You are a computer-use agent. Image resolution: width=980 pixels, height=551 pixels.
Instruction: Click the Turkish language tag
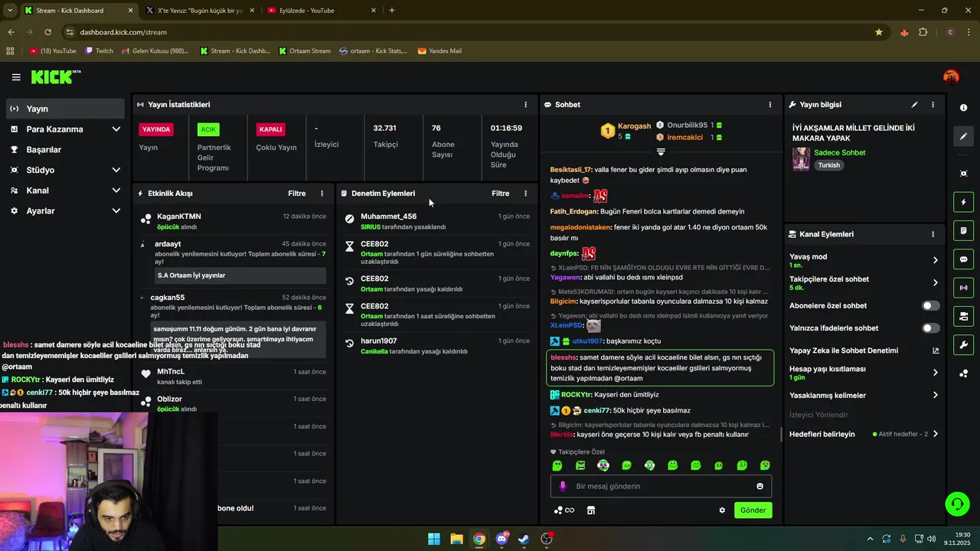pyautogui.click(x=829, y=165)
